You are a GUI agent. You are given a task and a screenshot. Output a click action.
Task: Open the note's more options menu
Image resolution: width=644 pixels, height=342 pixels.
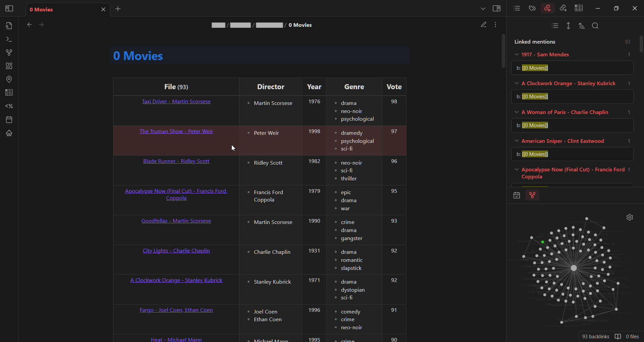[x=495, y=25]
